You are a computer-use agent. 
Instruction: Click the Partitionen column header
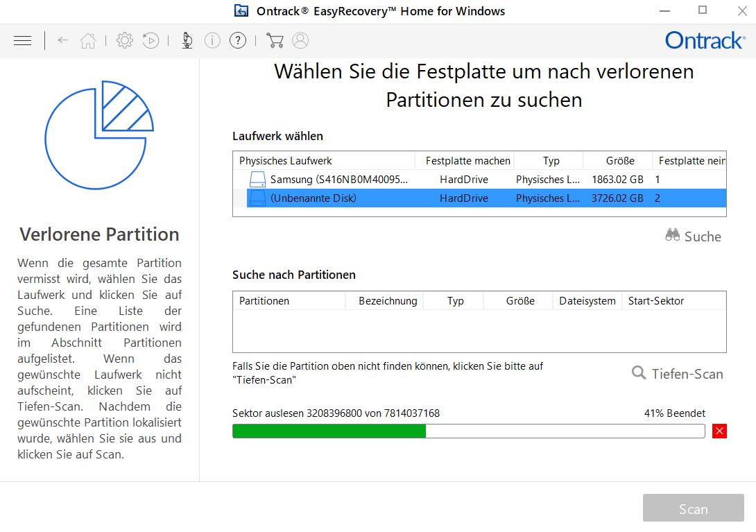(289, 300)
